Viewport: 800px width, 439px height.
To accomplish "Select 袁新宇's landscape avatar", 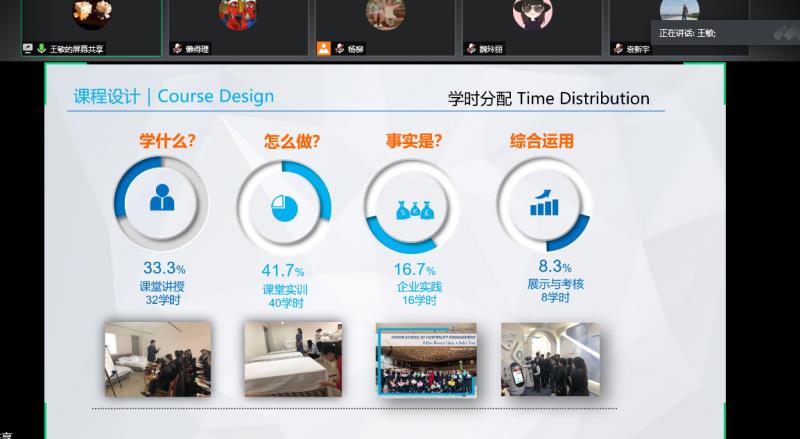I will click(680, 11).
